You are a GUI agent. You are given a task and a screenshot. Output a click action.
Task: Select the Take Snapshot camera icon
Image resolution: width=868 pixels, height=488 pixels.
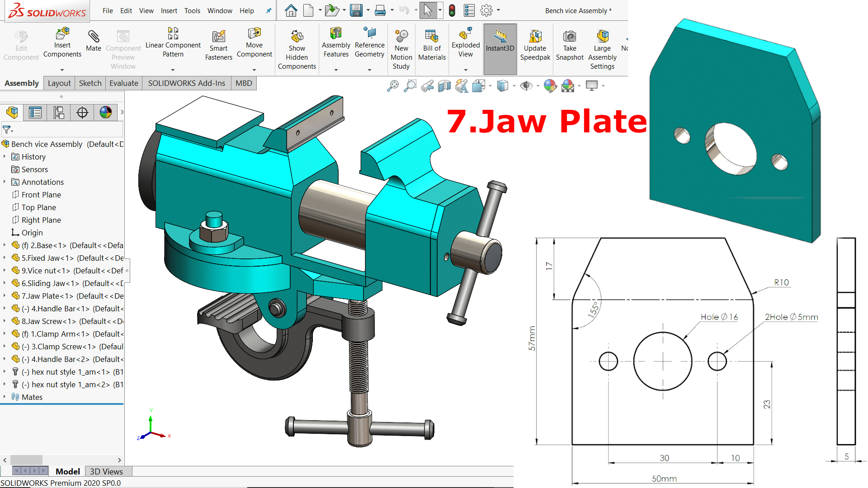(x=569, y=36)
